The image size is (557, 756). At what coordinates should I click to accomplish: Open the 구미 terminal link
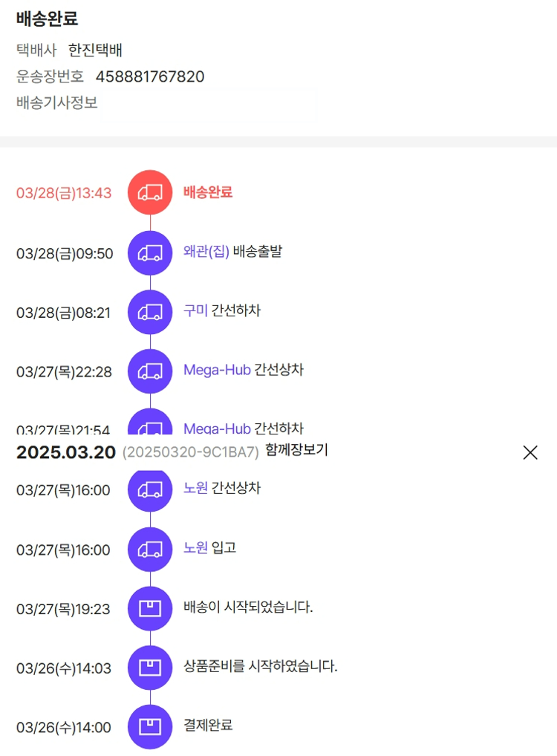(195, 310)
